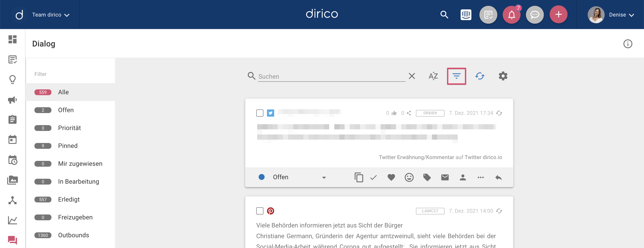Open the analytics chart icon in sidebar
This screenshot has height=248, width=644.
click(13, 220)
